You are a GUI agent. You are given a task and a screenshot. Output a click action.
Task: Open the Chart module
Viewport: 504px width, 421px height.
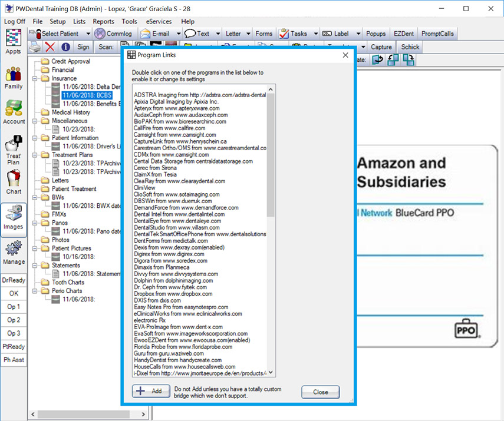[14, 182]
